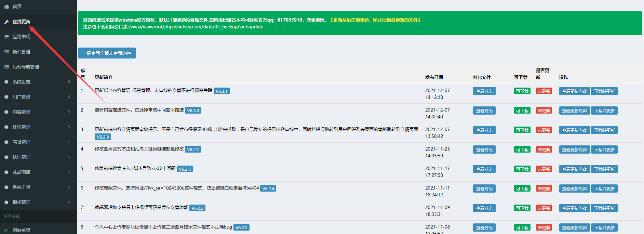Click the gear icon beside 认证管理
This screenshot has width=644, height=234.
(x=6, y=157)
